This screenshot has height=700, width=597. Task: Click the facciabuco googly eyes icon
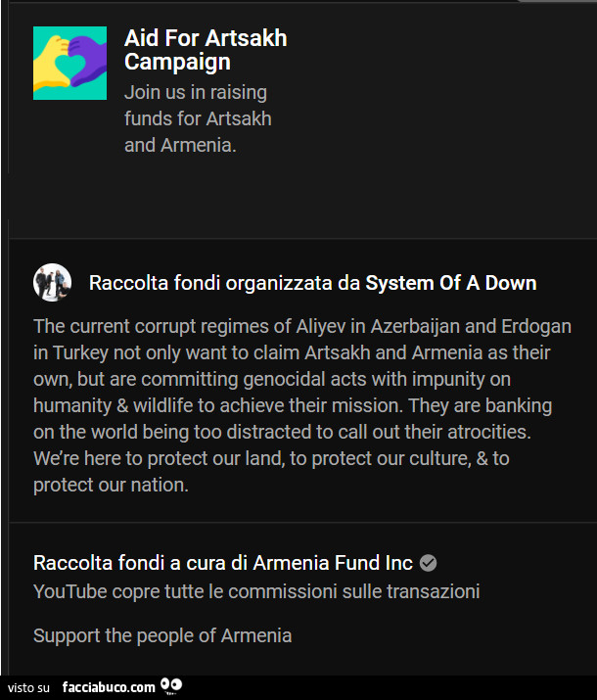[x=170, y=686]
